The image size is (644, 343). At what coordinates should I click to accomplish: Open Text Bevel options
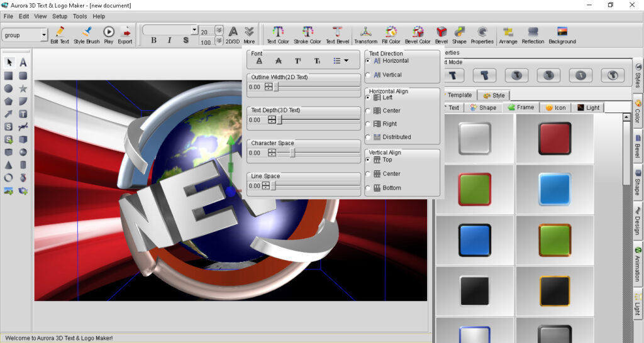tap(337, 35)
